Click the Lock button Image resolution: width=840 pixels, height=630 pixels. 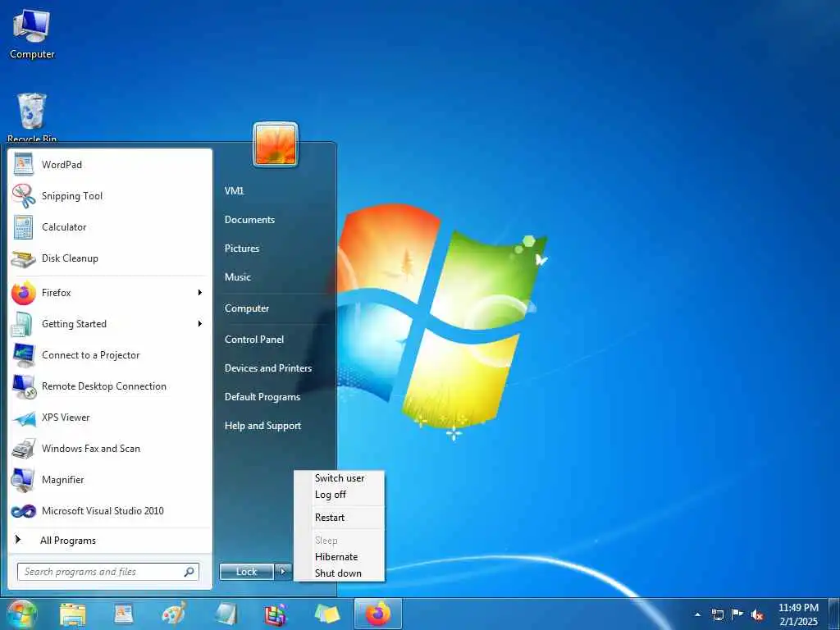point(246,572)
